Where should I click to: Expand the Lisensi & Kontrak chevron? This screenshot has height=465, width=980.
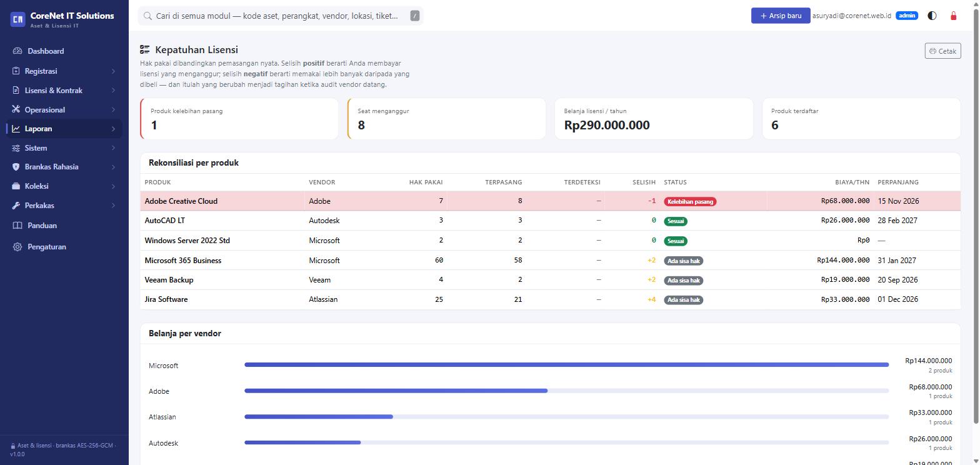(x=113, y=91)
